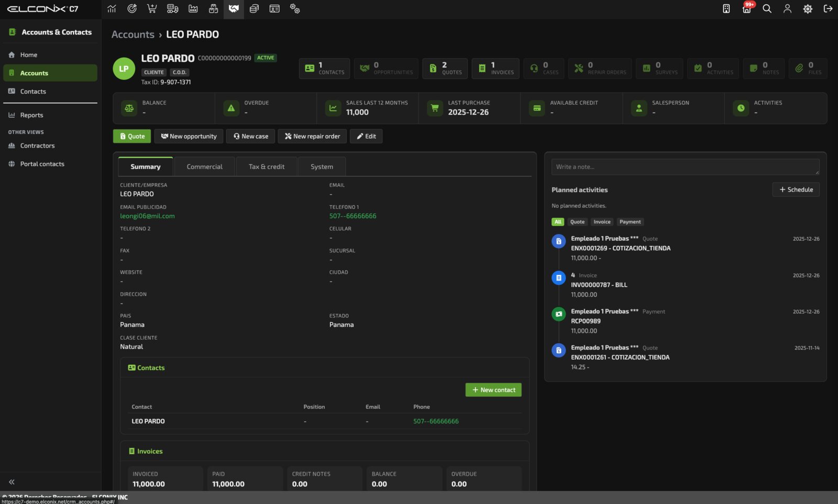The height and width of the screenshot is (504, 838).
Task: Open the 2 Quotes counter card
Action: (x=445, y=69)
